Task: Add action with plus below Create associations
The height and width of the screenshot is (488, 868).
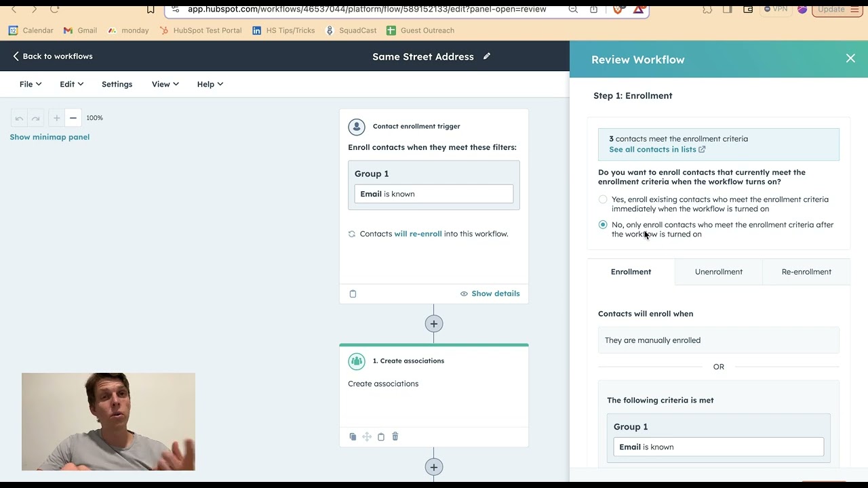Action: pos(434,467)
